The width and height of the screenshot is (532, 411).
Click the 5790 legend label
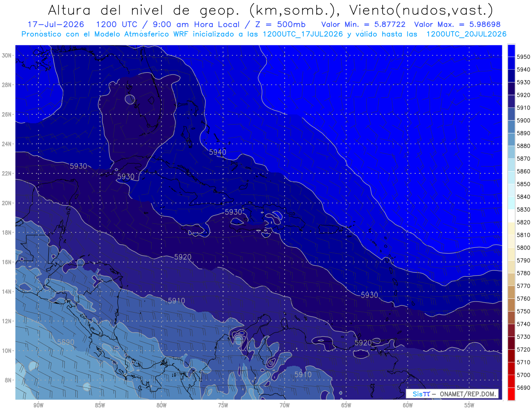tap(524, 260)
